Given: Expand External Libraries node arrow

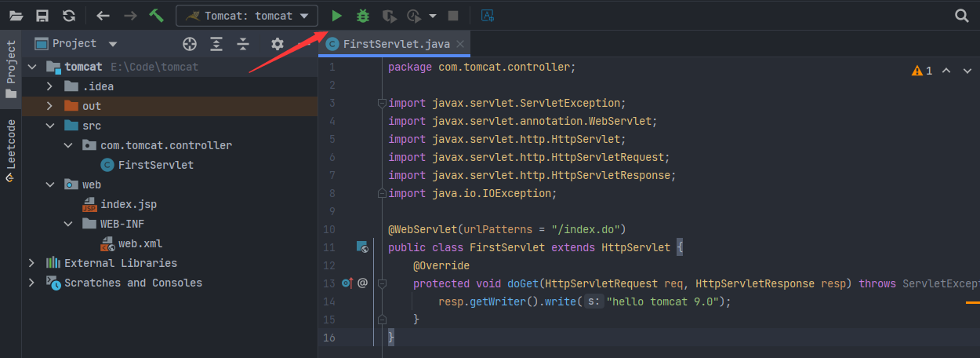Looking at the screenshot, I should tap(31, 263).
